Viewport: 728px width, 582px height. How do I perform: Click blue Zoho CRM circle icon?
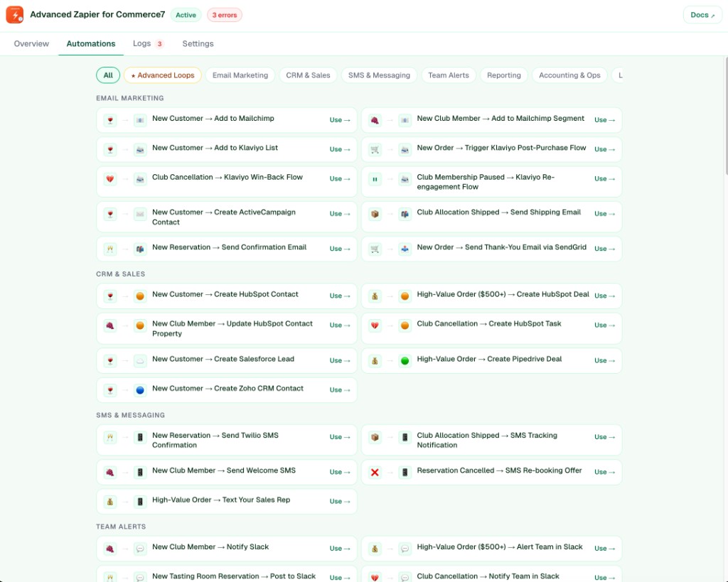140,390
